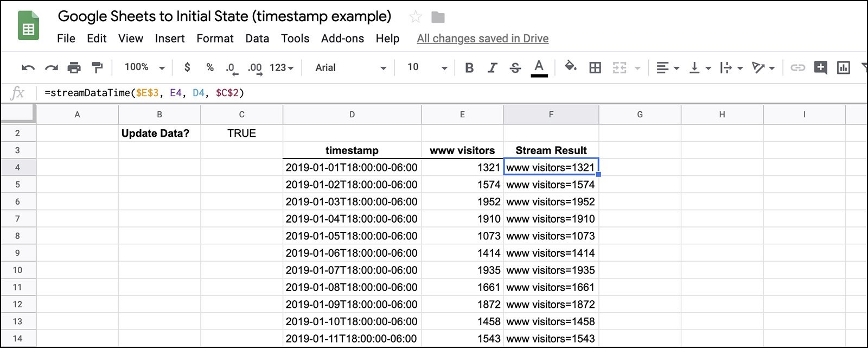Select the www visitors header cell
The height and width of the screenshot is (348, 868).
pyautogui.click(x=462, y=150)
